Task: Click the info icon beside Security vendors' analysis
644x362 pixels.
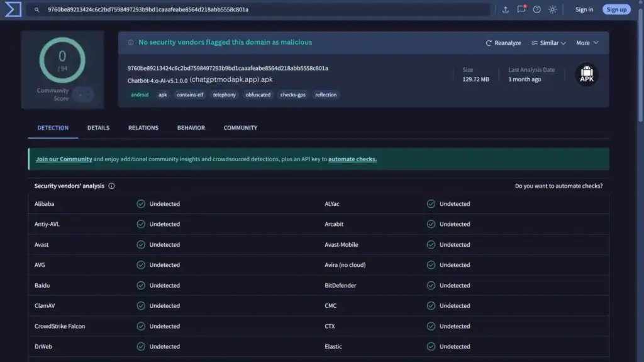Action: click(x=111, y=186)
